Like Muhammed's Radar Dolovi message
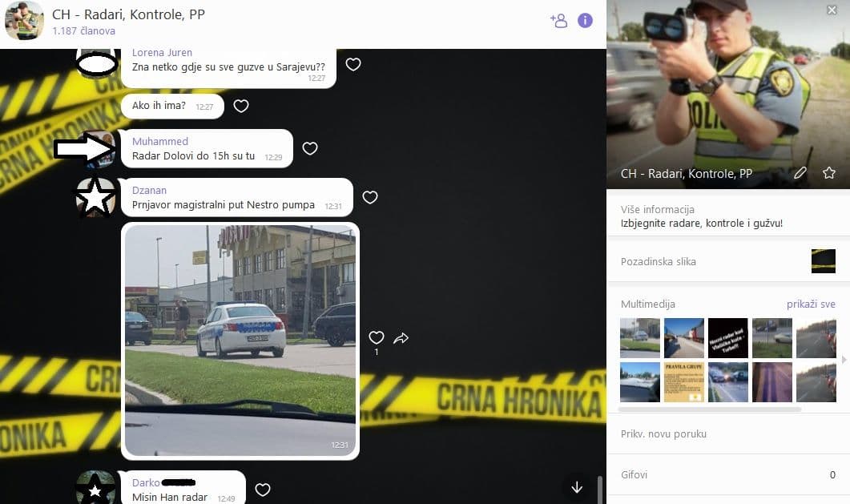This screenshot has height=504, width=850. [310, 148]
